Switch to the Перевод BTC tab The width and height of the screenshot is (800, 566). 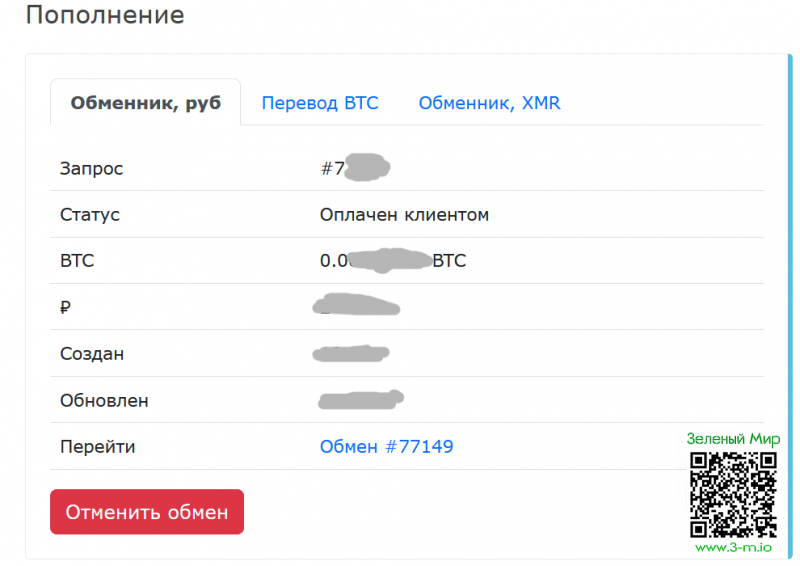click(x=320, y=103)
